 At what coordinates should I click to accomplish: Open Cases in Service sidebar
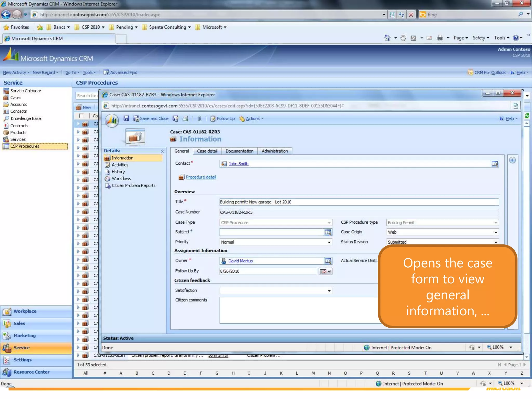[16, 98]
